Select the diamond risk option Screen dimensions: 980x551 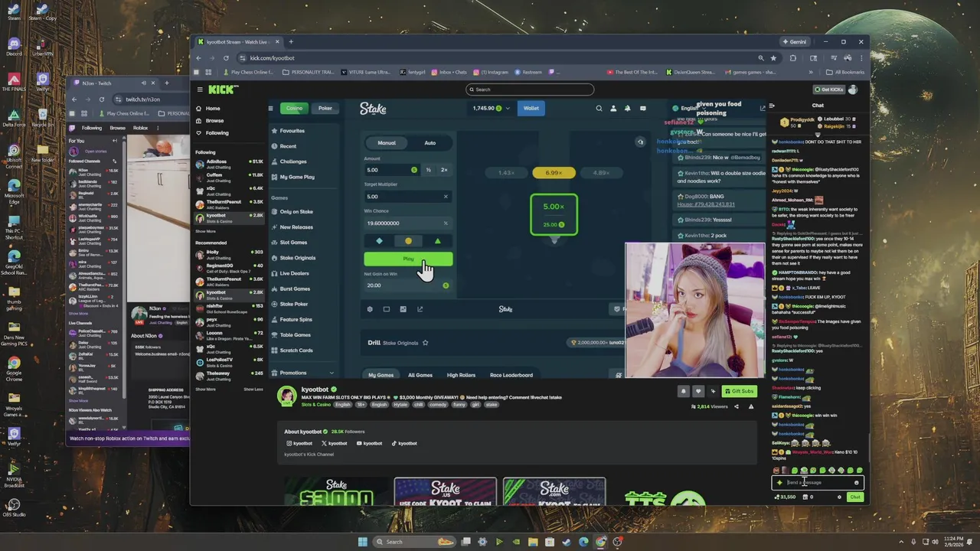click(x=379, y=241)
